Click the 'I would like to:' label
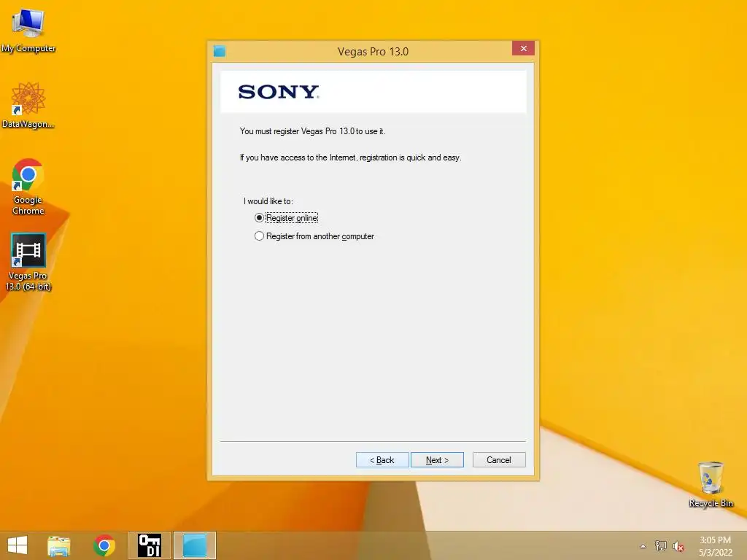Image resolution: width=747 pixels, height=560 pixels. coord(268,201)
